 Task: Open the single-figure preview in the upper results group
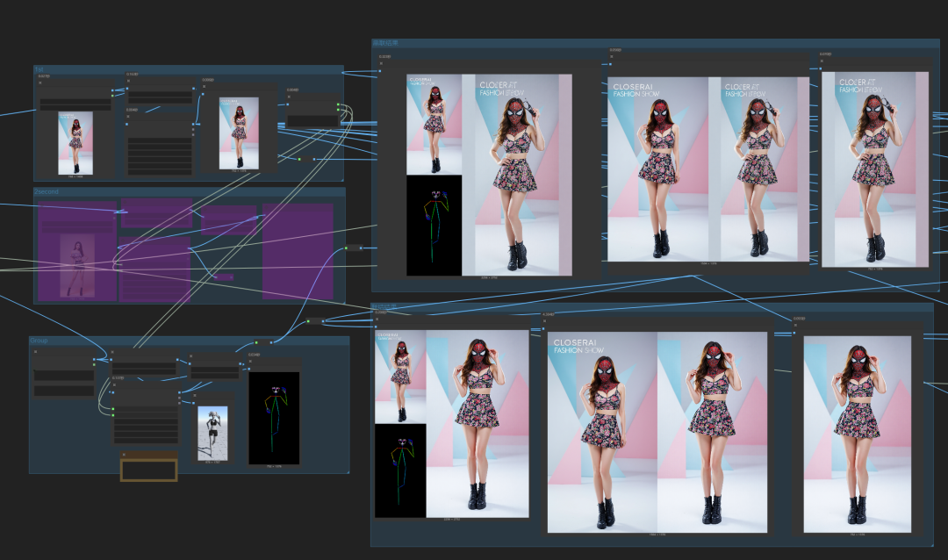point(875,169)
